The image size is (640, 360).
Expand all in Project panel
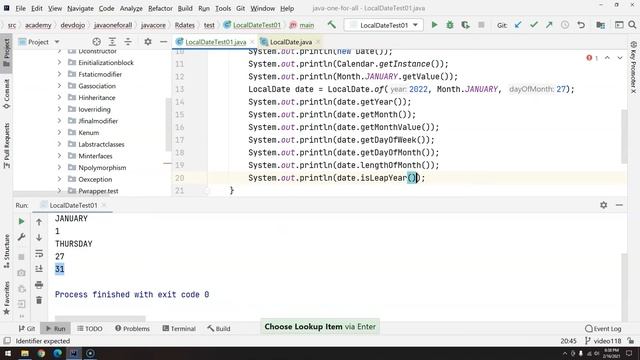(x=112, y=42)
